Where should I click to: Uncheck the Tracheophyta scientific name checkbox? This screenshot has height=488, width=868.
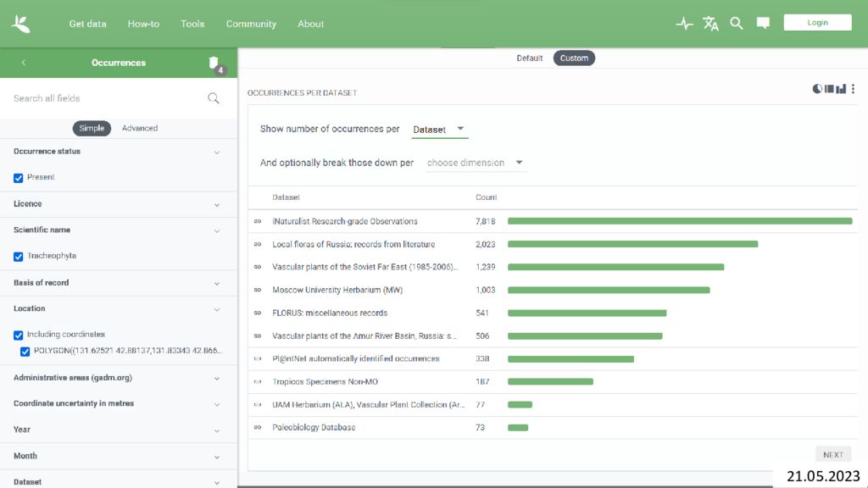(x=19, y=256)
